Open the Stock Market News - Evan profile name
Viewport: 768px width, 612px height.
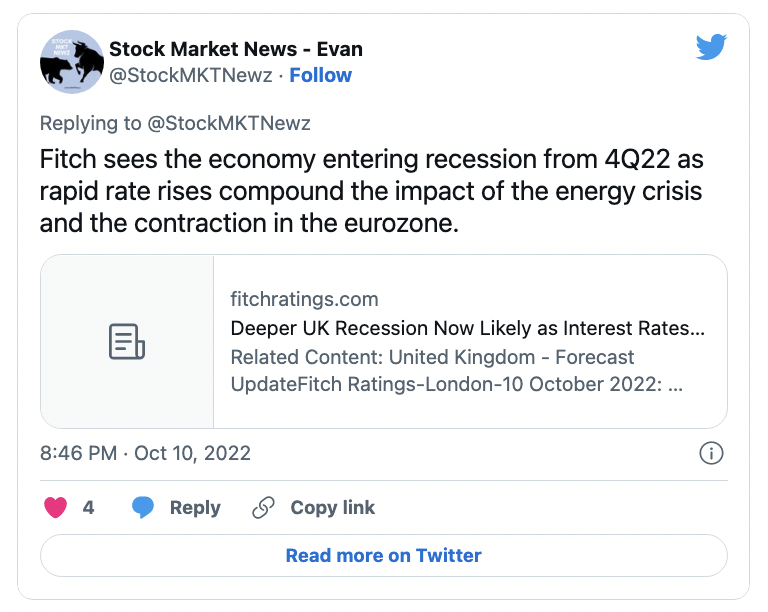236,49
